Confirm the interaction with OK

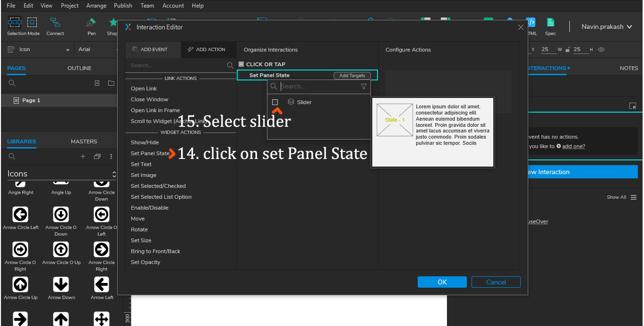pyautogui.click(x=442, y=282)
